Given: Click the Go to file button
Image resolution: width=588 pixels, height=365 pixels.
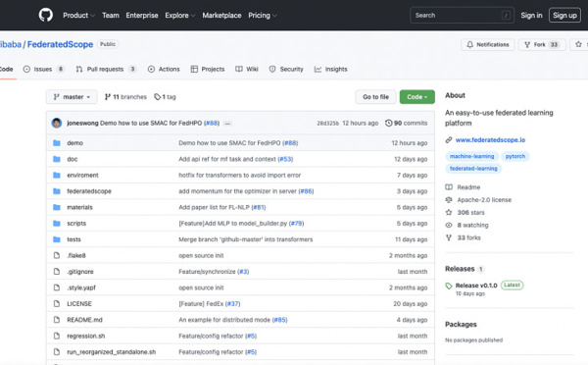Looking at the screenshot, I should coord(375,97).
